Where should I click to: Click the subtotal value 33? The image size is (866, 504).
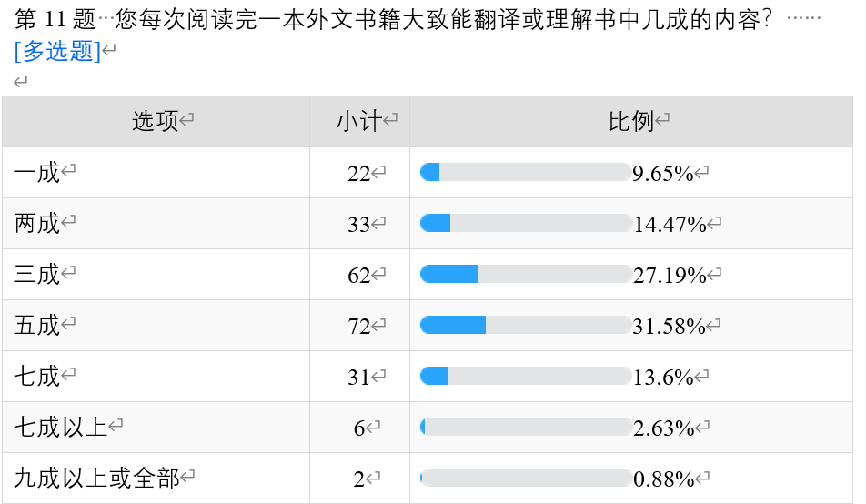(358, 224)
